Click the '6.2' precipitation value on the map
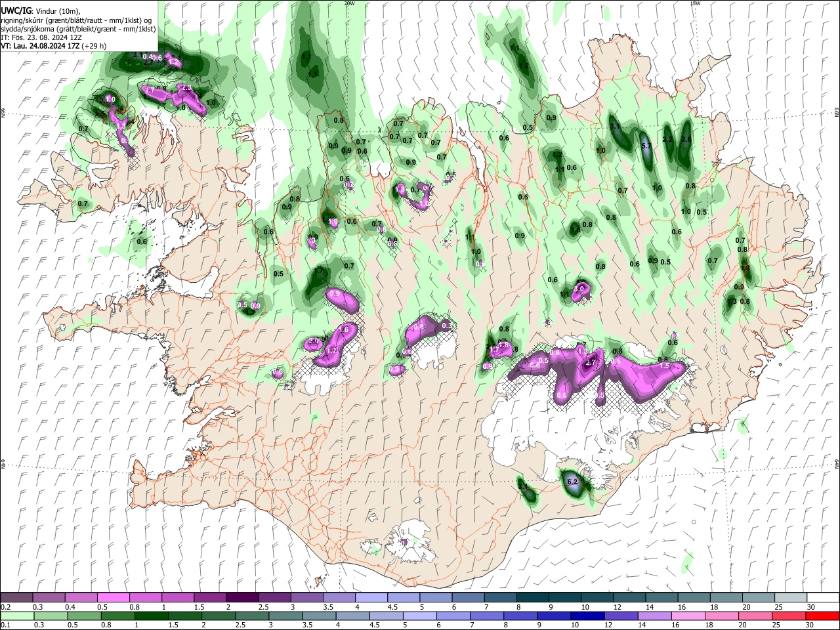 pyautogui.click(x=572, y=482)
